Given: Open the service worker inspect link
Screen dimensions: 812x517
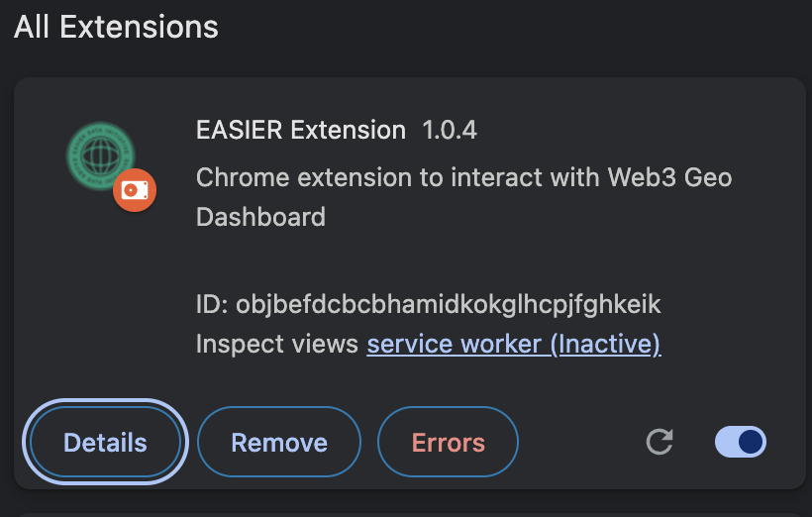Looking at the screenshot, I should pyautogui.click(x=514, y=344).
